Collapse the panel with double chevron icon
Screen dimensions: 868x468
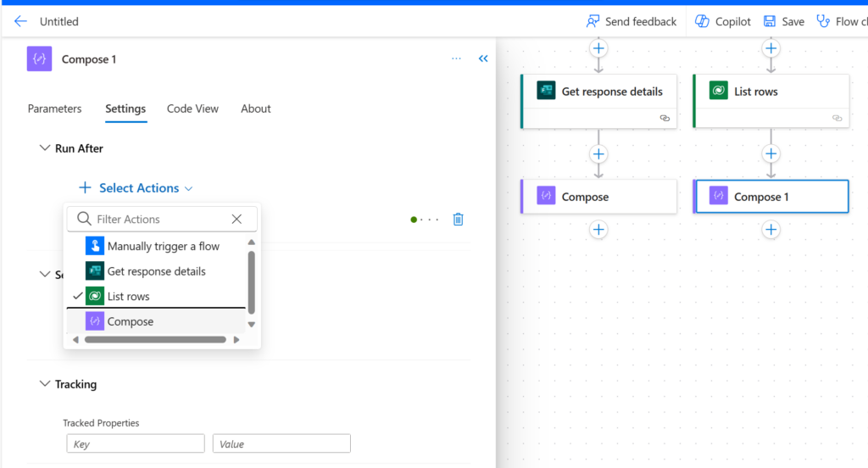(483, 59)
